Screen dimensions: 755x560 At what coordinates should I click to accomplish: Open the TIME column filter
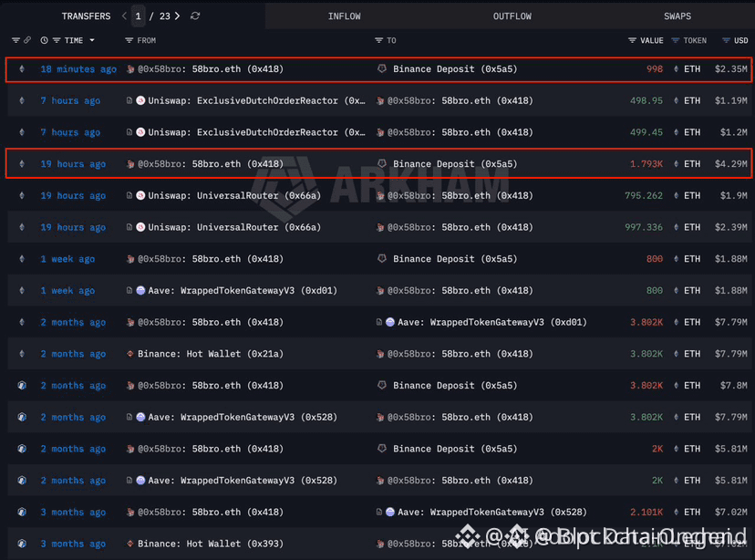click(57, 40)
